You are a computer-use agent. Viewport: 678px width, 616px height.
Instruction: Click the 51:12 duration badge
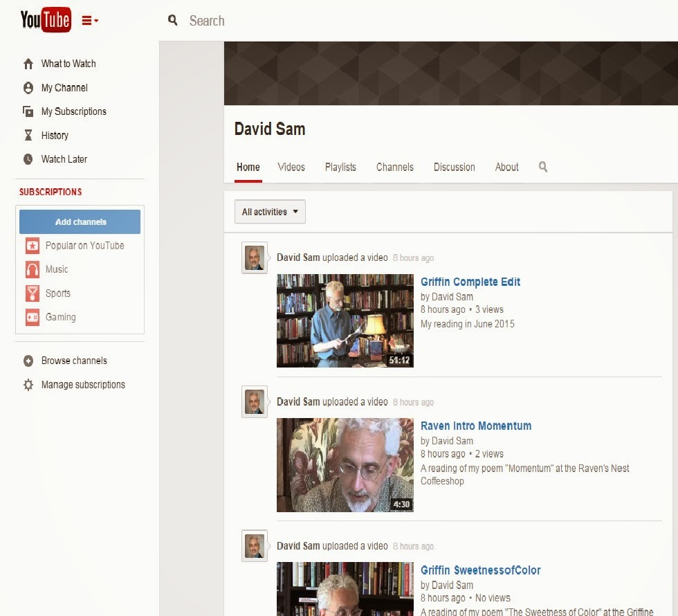click(399, 360)
